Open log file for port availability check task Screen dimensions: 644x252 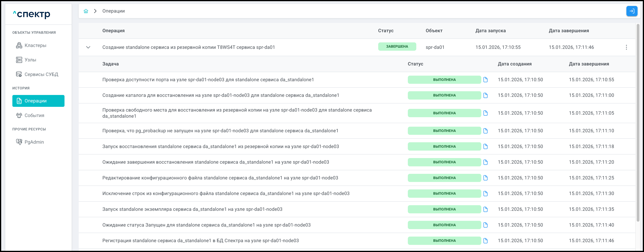tap(485, 80)
